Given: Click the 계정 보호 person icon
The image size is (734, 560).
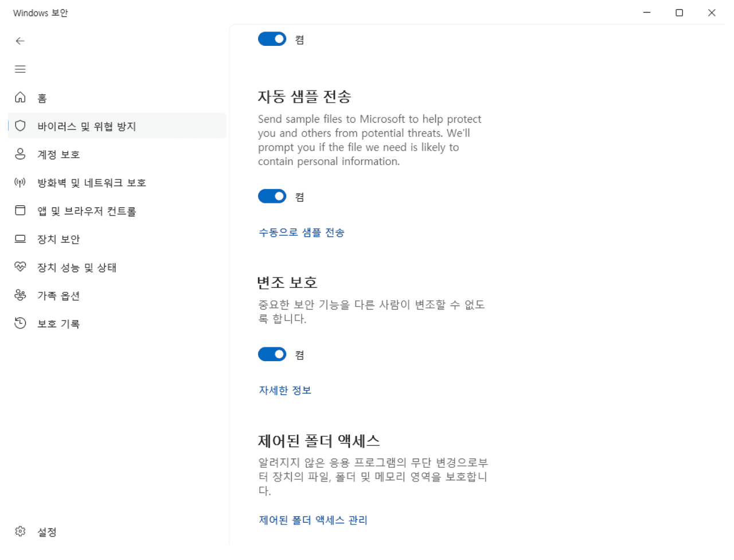Looking at the screenshot, I should click(20, 154).
